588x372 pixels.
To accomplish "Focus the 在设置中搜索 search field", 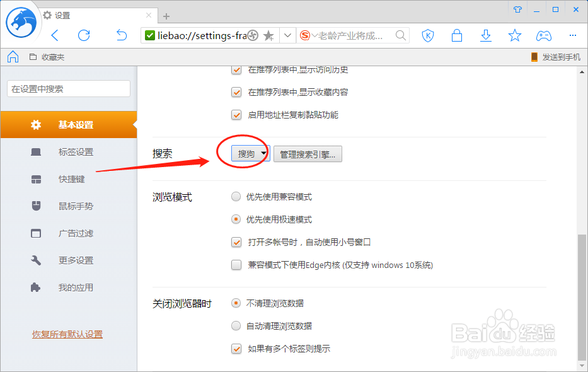I will [69, 89].
